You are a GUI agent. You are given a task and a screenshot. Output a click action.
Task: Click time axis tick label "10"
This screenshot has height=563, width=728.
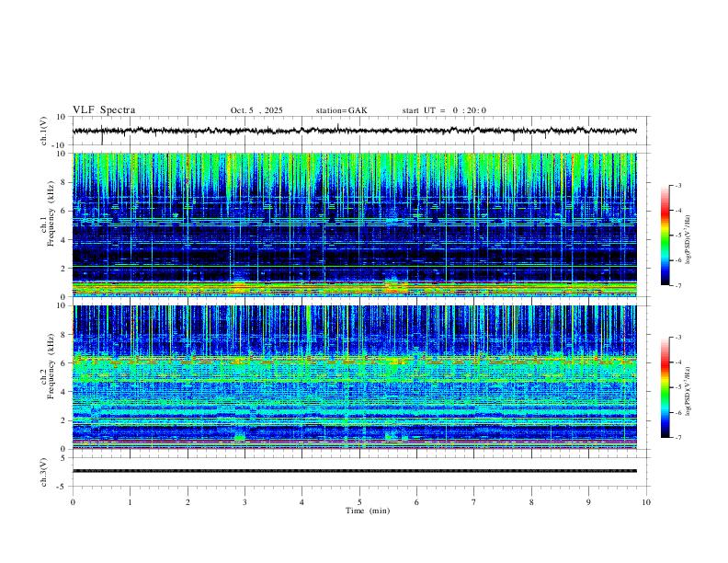tap(646, 502)
